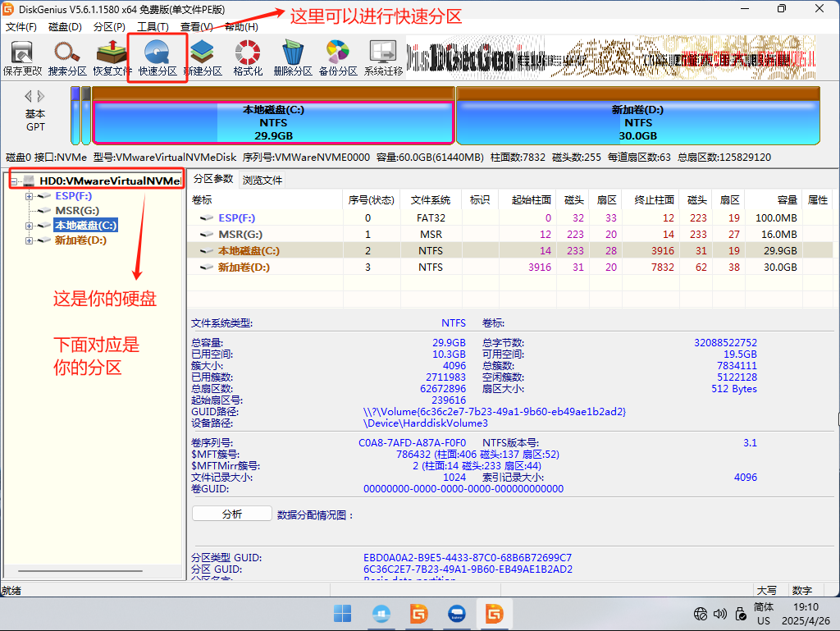The image size is (840, 631).
Task: Open the 文件(F) menu
Action: point(21,27)
